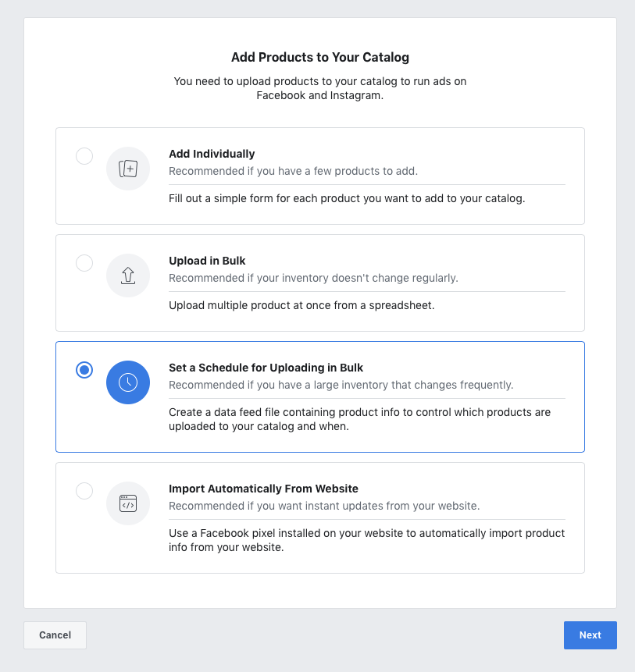Click 'Recommended if you have a few products' text

pos(293,171)
